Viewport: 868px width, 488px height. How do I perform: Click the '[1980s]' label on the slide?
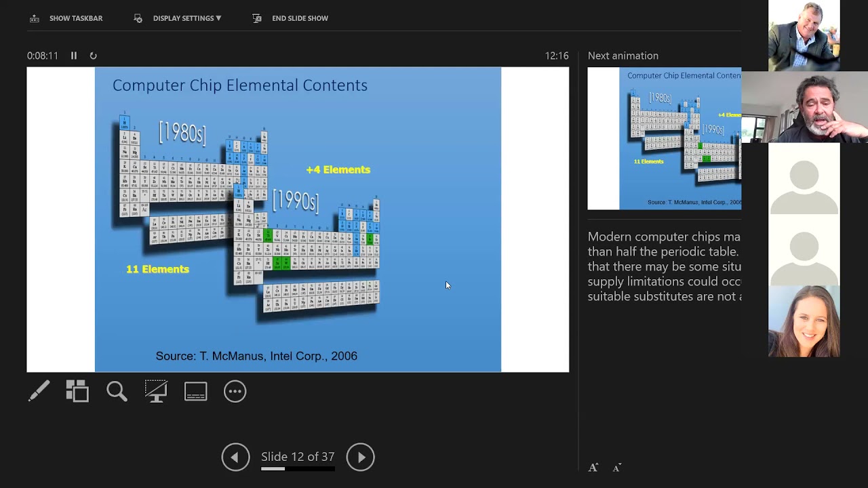182,132
